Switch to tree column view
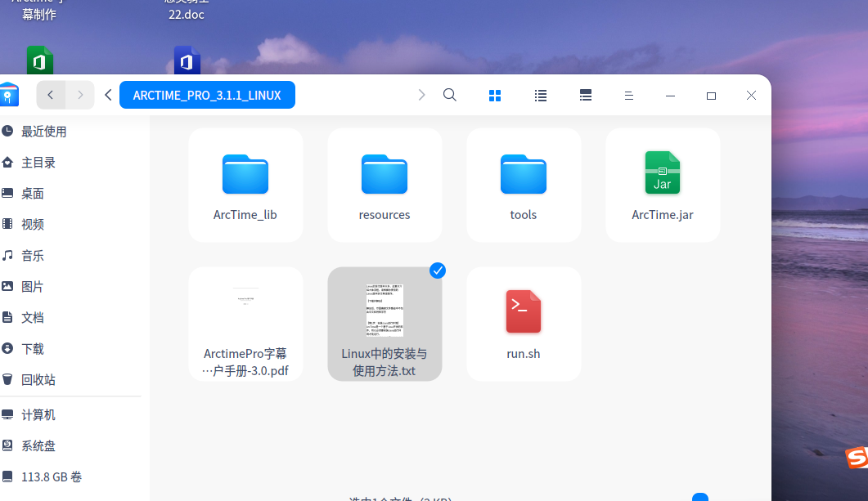Image resolution: width=868 pixels, height=501 pixels. (586, 96)
